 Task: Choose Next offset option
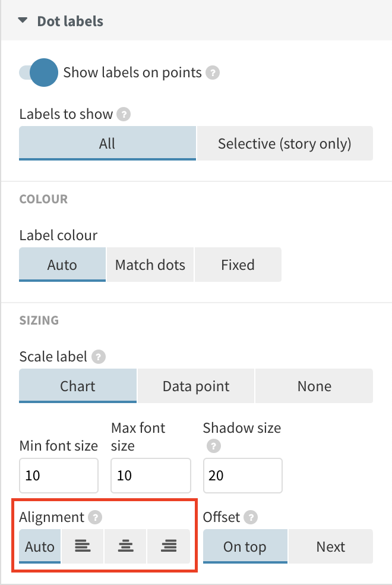(x=330, y=546)
